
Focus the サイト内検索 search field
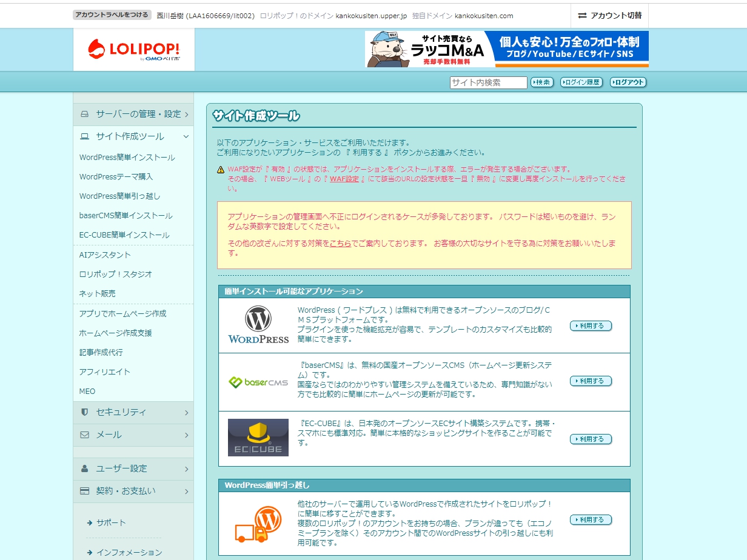489,82
